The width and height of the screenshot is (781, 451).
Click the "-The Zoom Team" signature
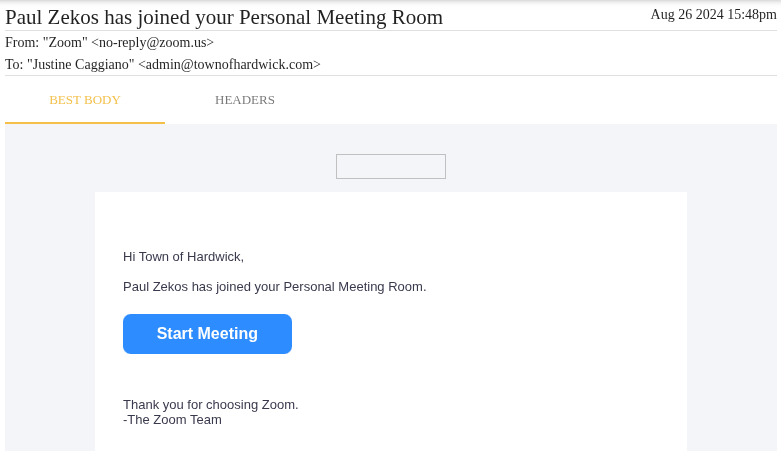click(172, 420)
